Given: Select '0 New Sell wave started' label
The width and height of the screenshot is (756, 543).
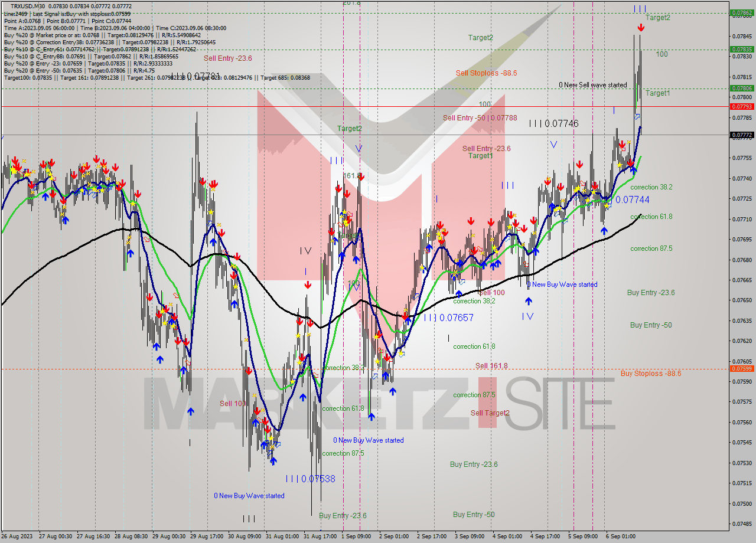Looking at the screenshot, I should click(593, 85).
